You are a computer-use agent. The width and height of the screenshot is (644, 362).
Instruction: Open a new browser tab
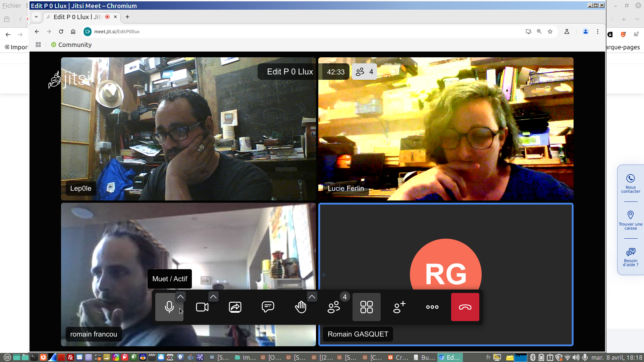127,17
